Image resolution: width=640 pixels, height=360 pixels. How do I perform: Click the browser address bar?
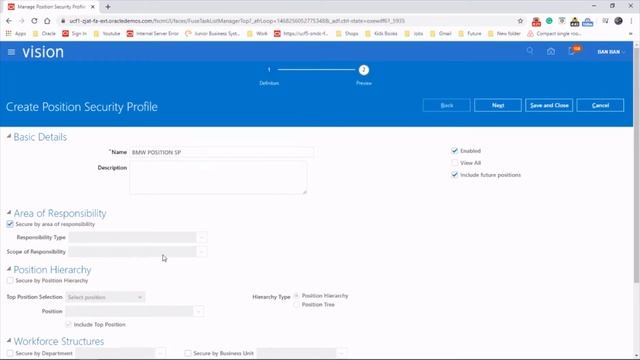[286, 21]
